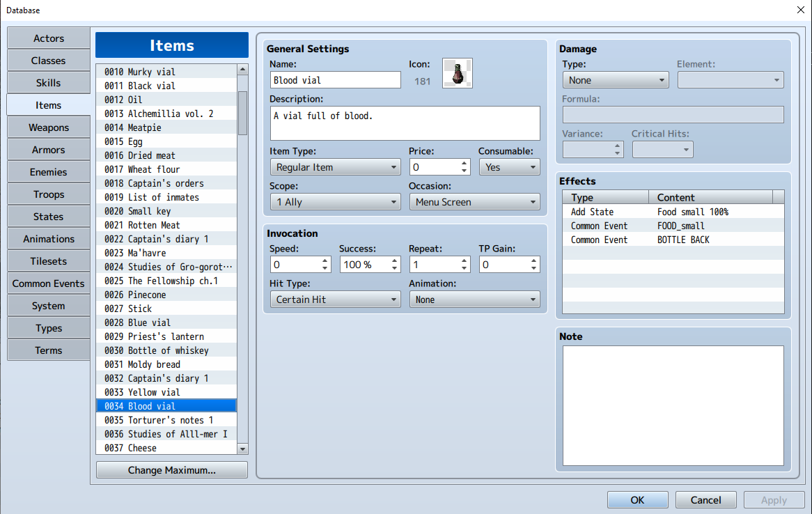Viewport: 812px width, 514px height.
Task: Select item 0011 Black vial
Action: coord(166,86)
